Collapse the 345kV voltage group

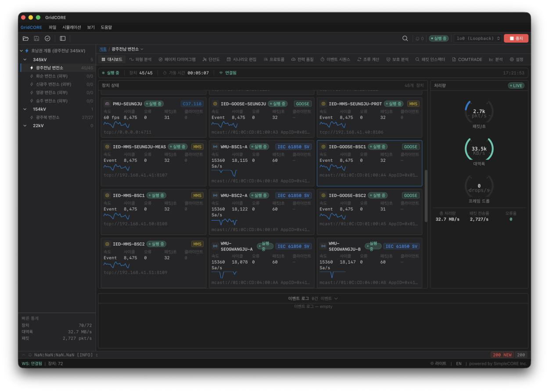25,59
